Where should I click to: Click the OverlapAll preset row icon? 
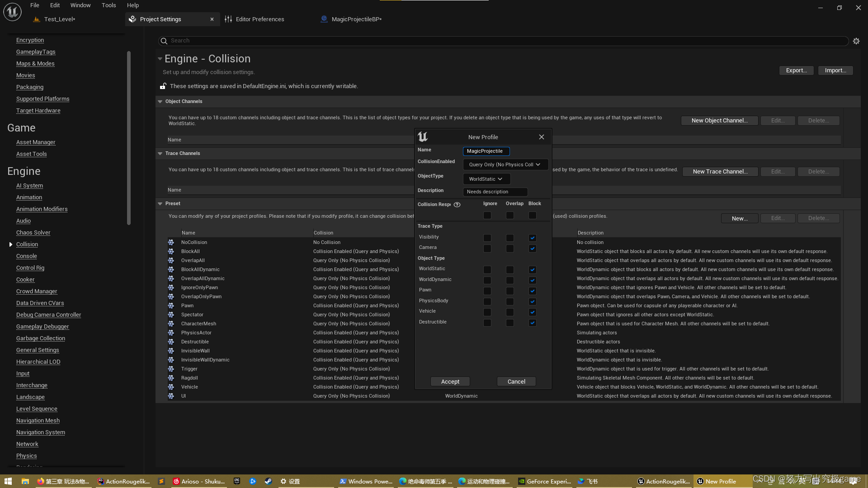tap(171, 260)
